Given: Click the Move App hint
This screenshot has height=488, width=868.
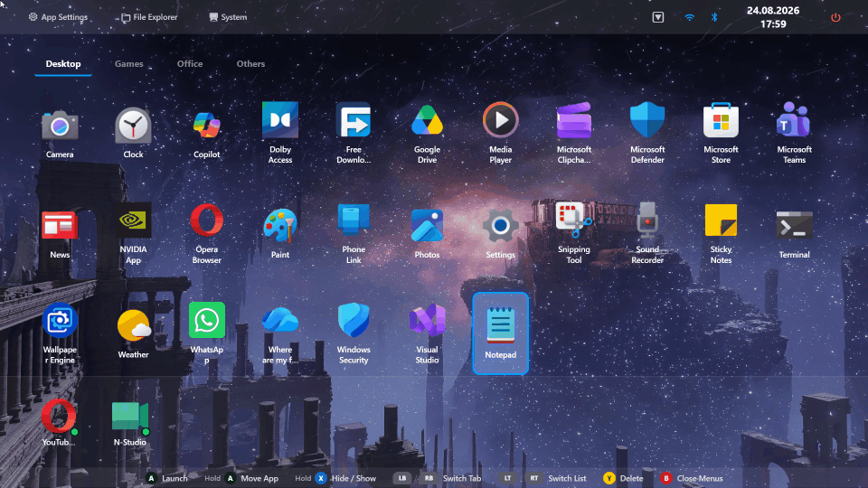Looking at the screenshot, I should coord(241,479).
